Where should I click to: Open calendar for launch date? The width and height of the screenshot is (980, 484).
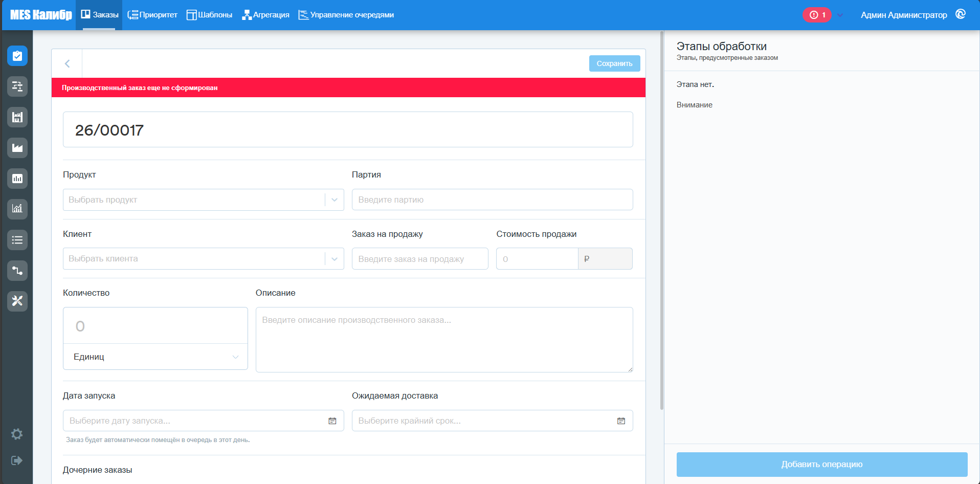[332, 421]
